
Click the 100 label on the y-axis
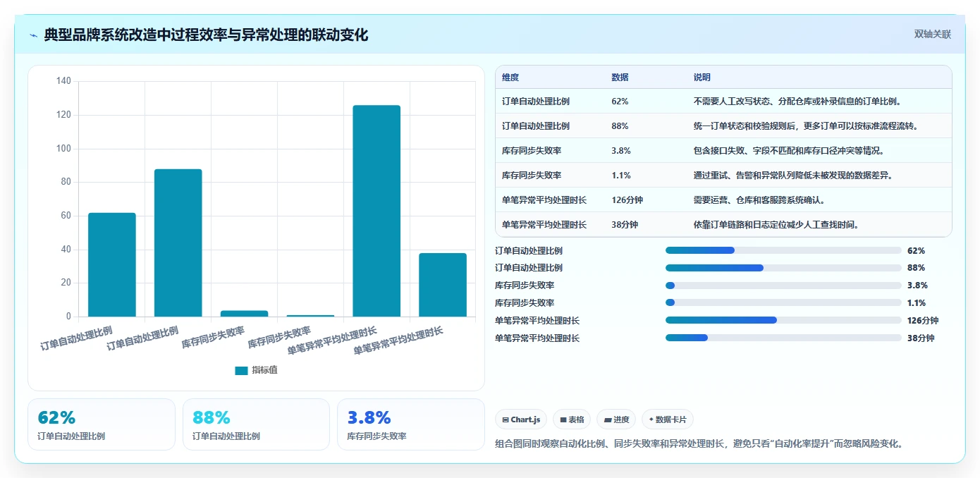pos(63,149)
